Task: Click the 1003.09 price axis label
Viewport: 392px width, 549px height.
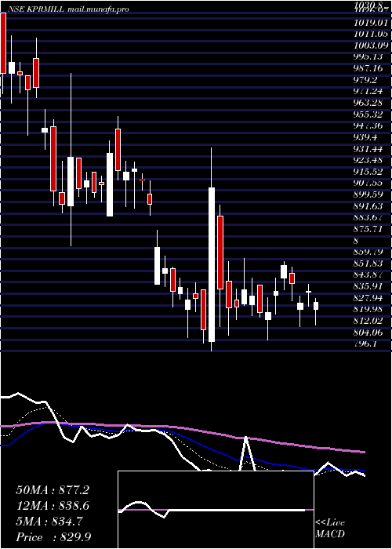Action: (x=371, y=45)
